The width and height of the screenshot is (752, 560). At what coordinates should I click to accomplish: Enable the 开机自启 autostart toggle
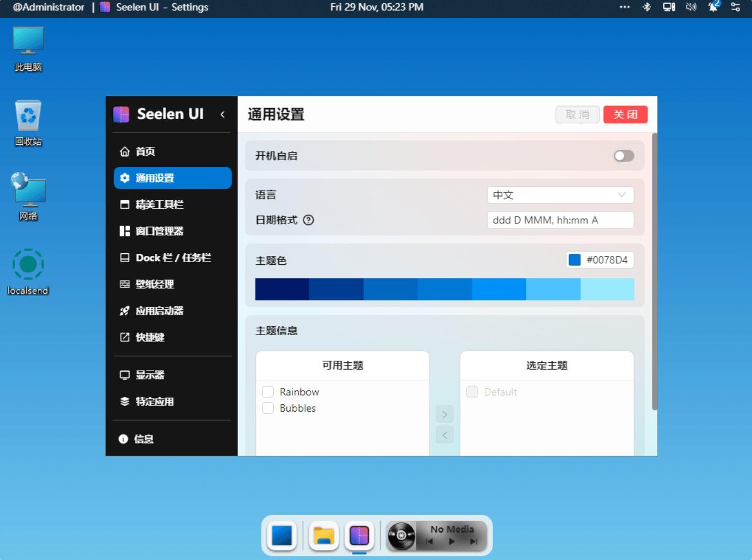623,156
